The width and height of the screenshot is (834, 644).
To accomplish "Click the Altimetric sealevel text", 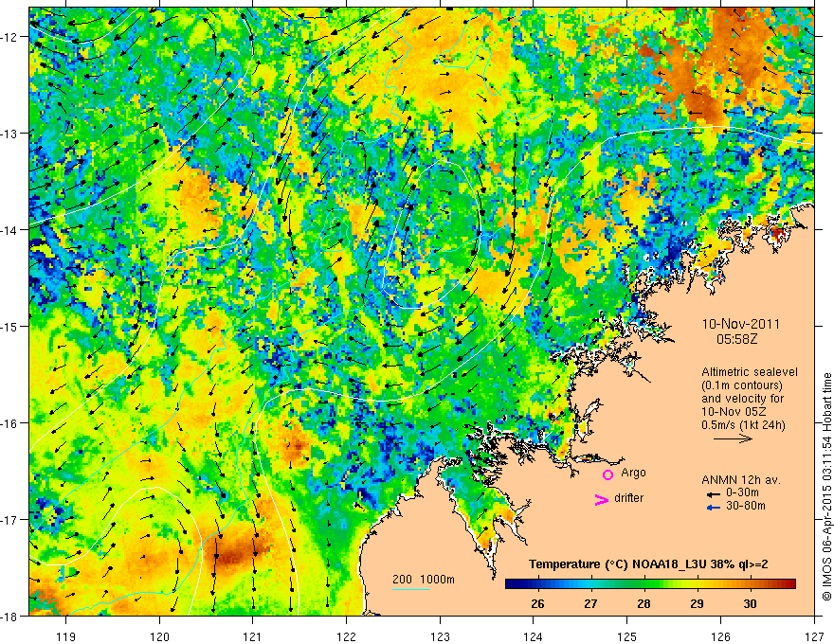I will click(x=750, y=372).
